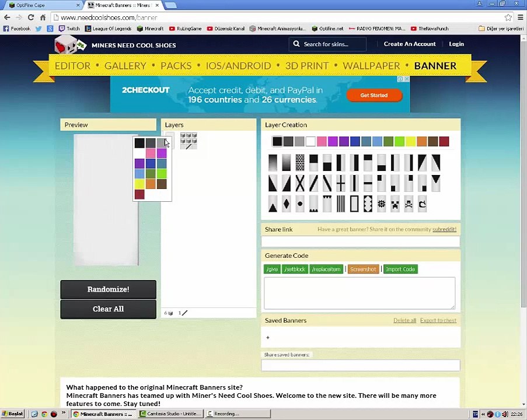Select the top-left corner square pattern

coord(382,183)
